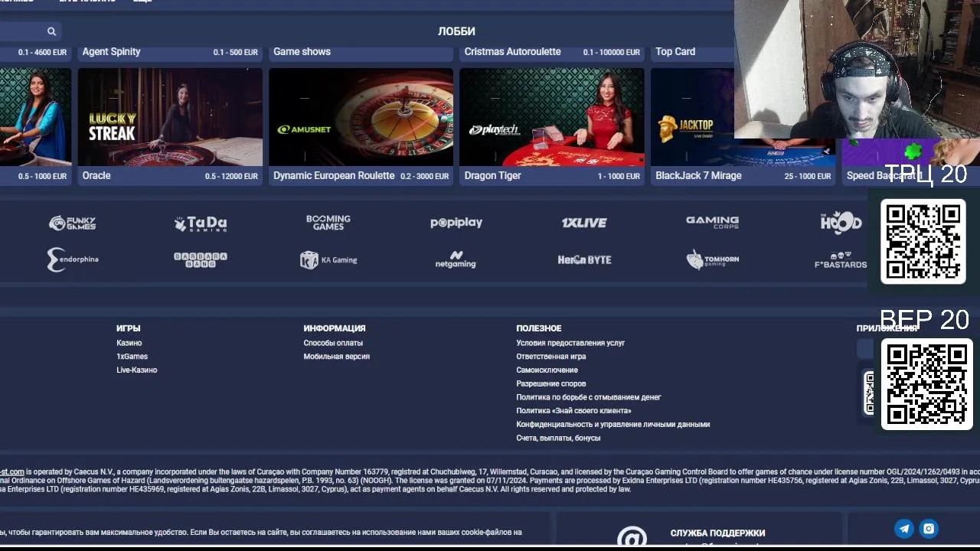Open the Hood provider logo

click(x=841, y=222)
